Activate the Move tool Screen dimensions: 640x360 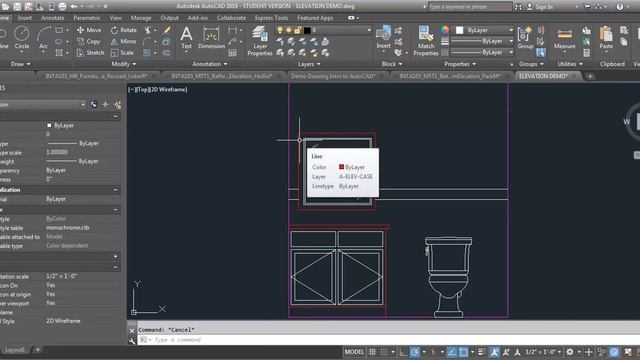click(x=89, y=30)
